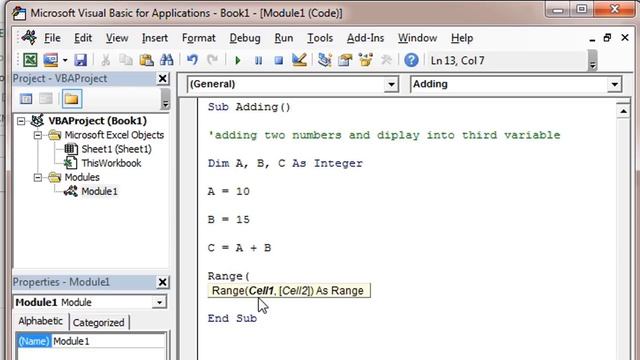
Task: Minimize the inner code window
Action: [x=592, y=39]
